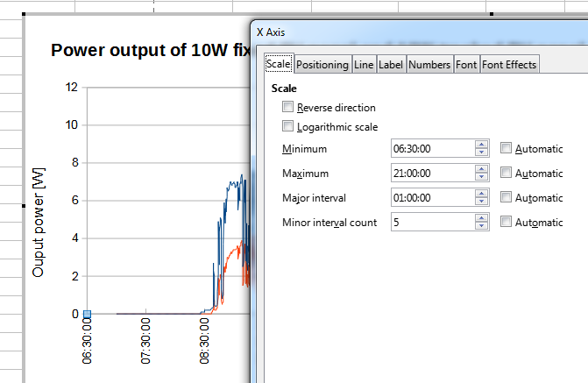Click the 07:30:00 X axis label

point(145,341)
